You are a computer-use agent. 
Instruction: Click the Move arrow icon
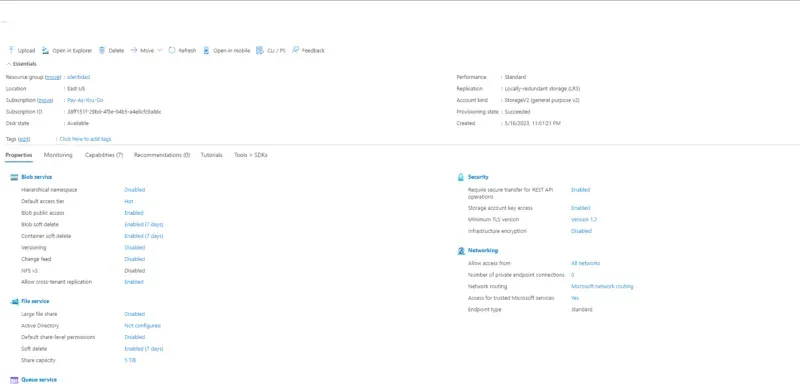[134, 50]
